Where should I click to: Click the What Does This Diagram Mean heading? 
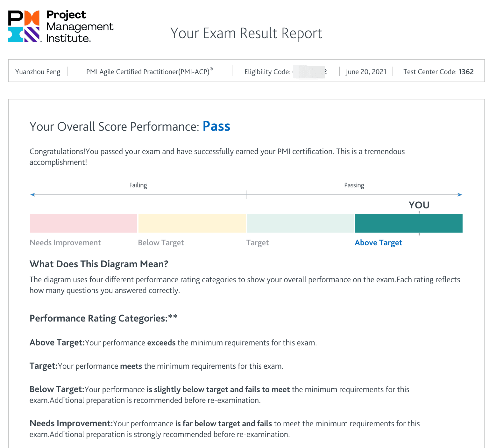[99, 264]
